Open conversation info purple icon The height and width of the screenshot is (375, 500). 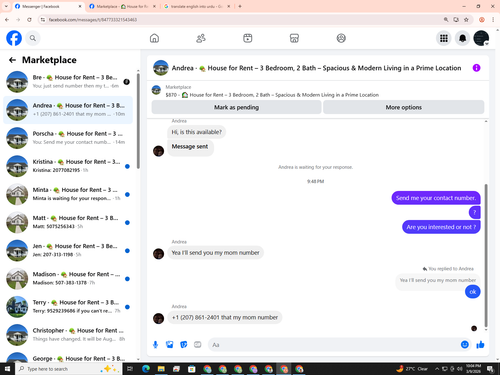pos(476,68)
